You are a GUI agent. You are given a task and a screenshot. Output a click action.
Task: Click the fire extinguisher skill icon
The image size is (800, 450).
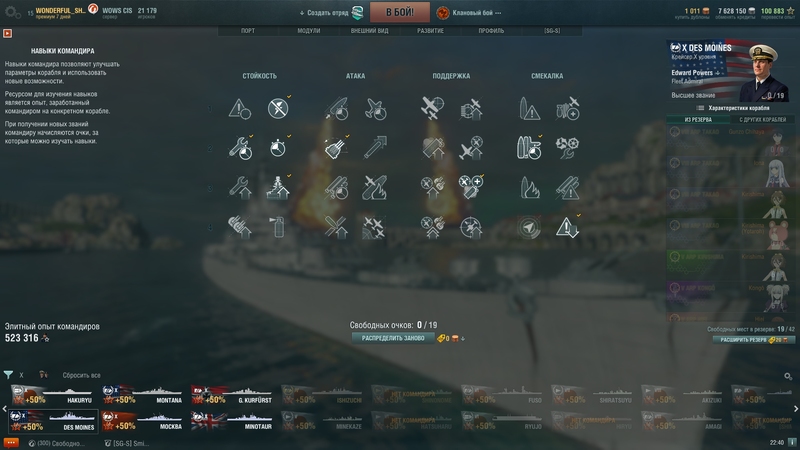coord(278,227)
